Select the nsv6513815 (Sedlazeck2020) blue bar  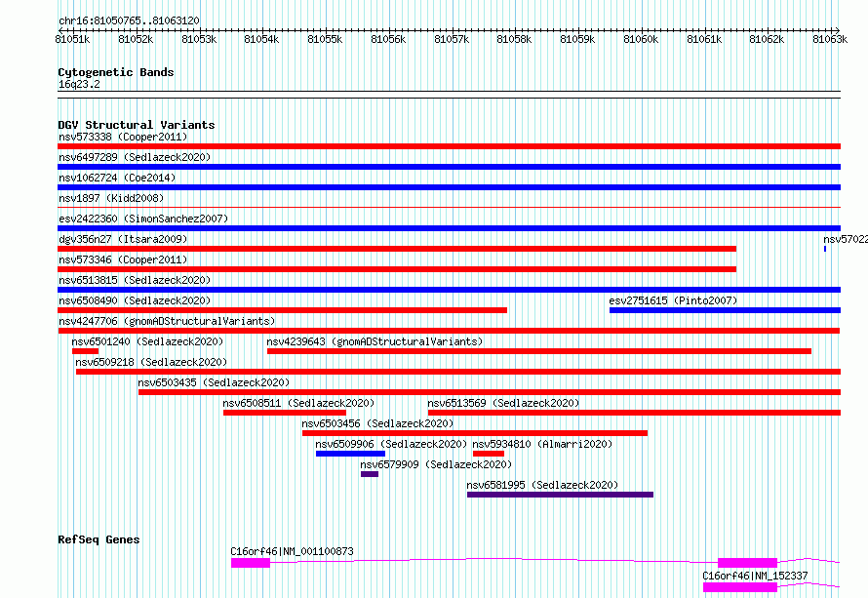(449, 290)
